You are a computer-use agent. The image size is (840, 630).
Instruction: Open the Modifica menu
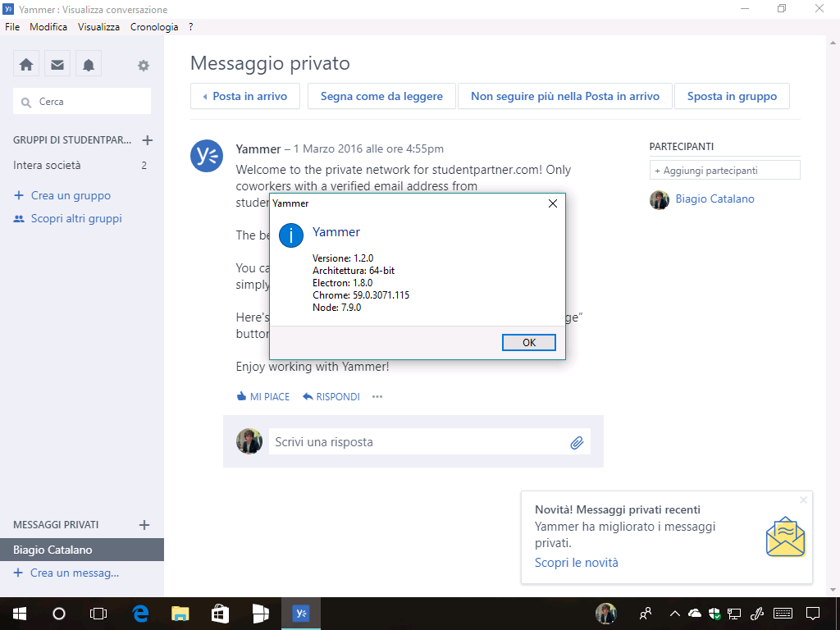tap(48, 27)
